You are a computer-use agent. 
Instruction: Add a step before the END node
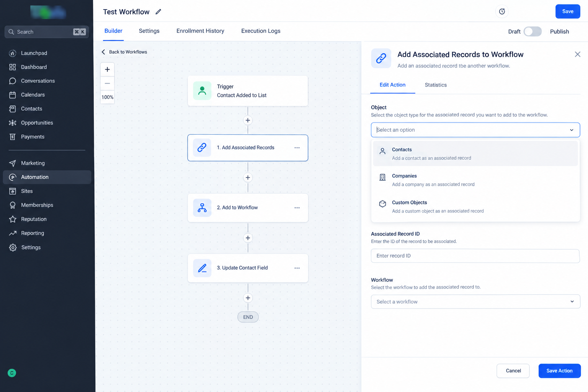[x=248, y=298]
